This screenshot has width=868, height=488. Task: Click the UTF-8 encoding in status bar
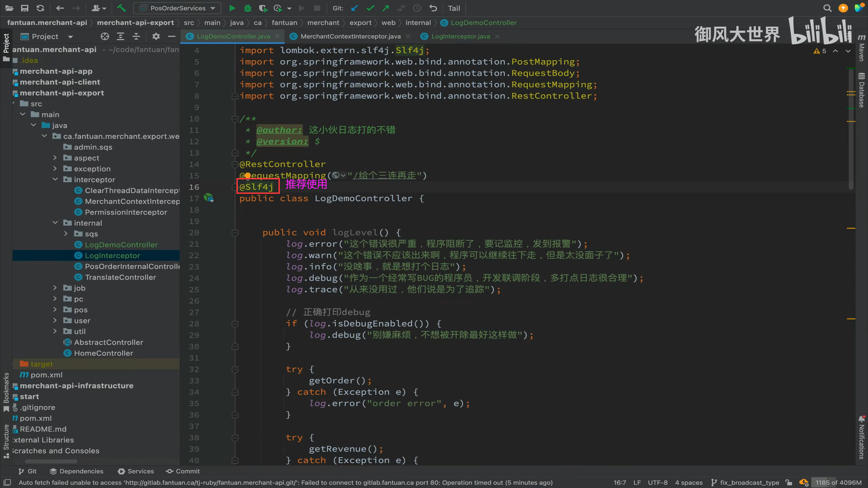pos(658,483)
